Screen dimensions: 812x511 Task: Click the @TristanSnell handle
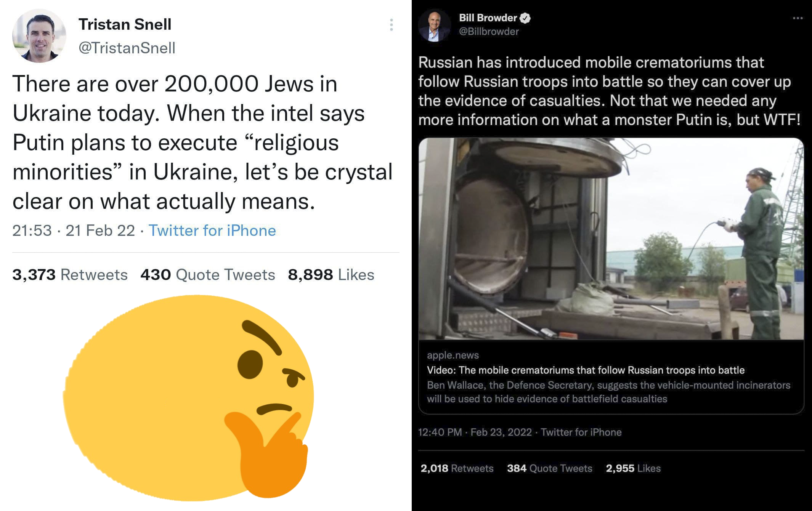[127, 48]
